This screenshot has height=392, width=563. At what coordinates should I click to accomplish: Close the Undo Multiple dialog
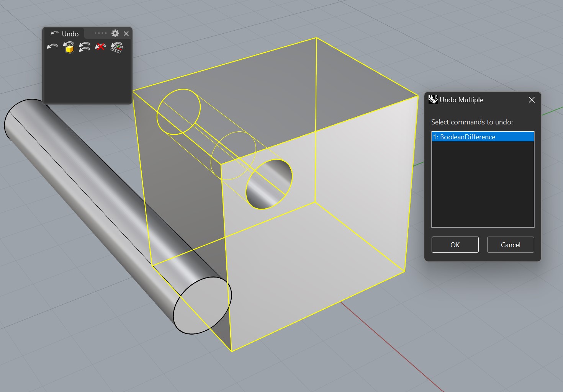coord(532,100)
